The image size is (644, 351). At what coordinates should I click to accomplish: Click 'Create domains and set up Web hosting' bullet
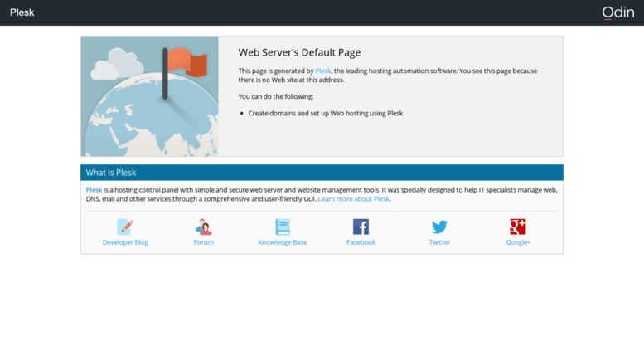point(326,113)
